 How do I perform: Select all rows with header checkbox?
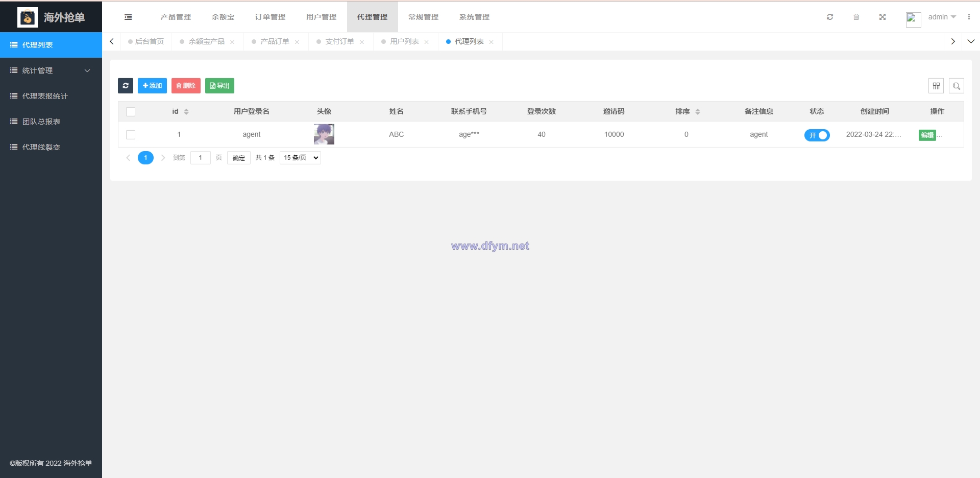click(131, 112)
